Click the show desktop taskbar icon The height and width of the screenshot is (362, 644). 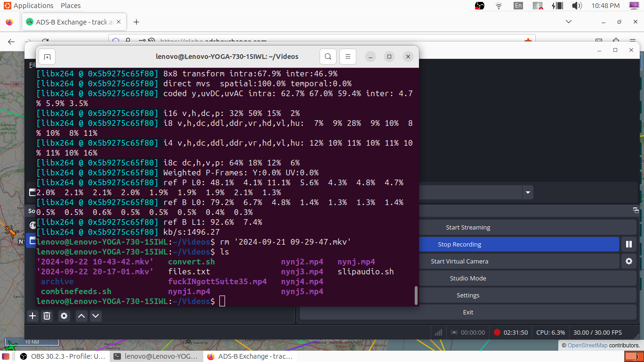click(x=6, y=356)
